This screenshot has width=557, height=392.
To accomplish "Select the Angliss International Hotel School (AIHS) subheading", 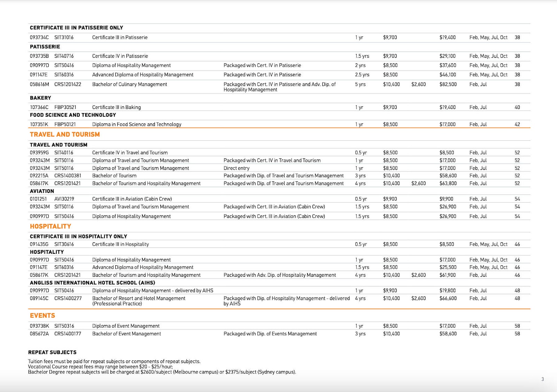I will click(x=92, y=283).
